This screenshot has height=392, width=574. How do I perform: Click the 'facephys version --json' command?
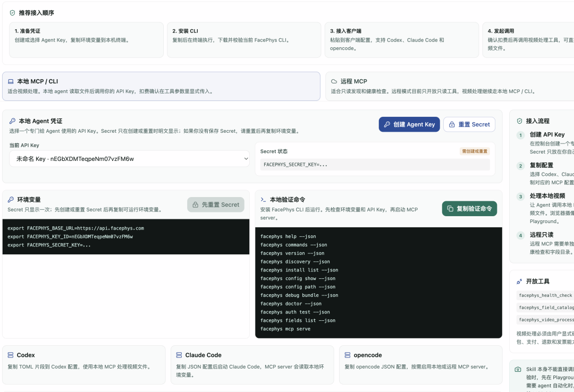point(292,253)
